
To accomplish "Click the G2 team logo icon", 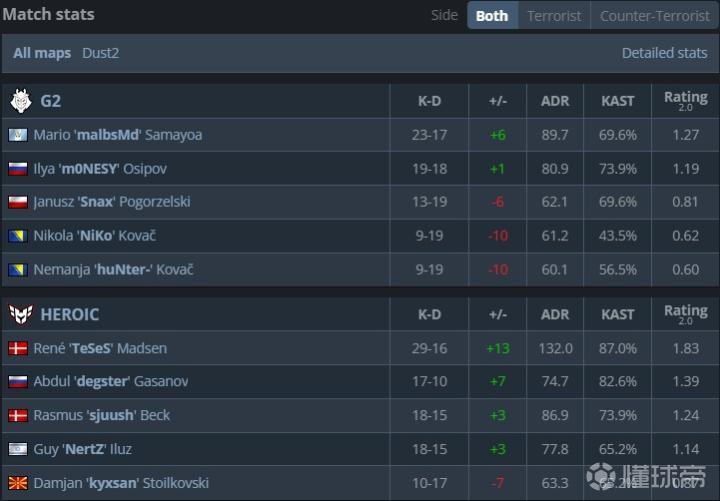I will (20, 101).
